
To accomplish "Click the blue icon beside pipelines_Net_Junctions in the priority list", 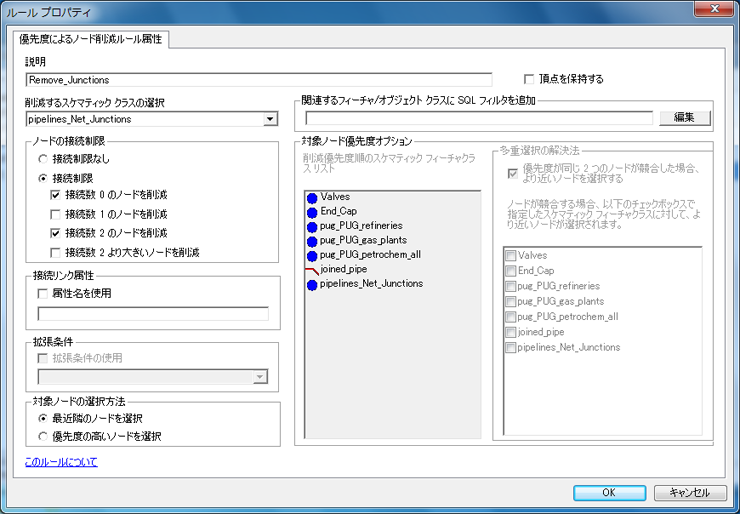I will (311, 286).
